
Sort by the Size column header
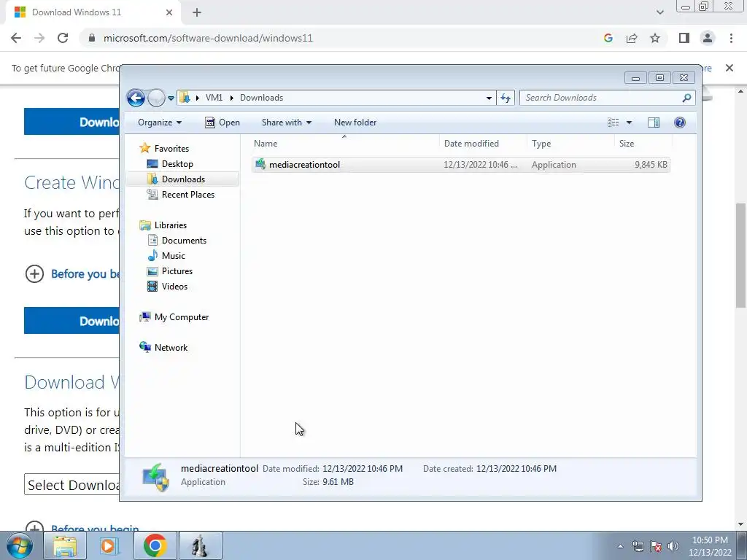point(643,144)
